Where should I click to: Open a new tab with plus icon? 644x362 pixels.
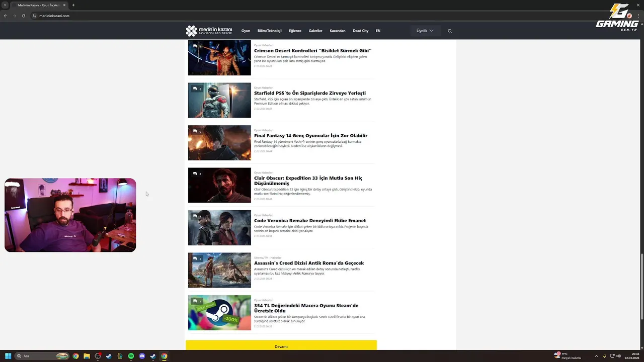pos(73,5)
